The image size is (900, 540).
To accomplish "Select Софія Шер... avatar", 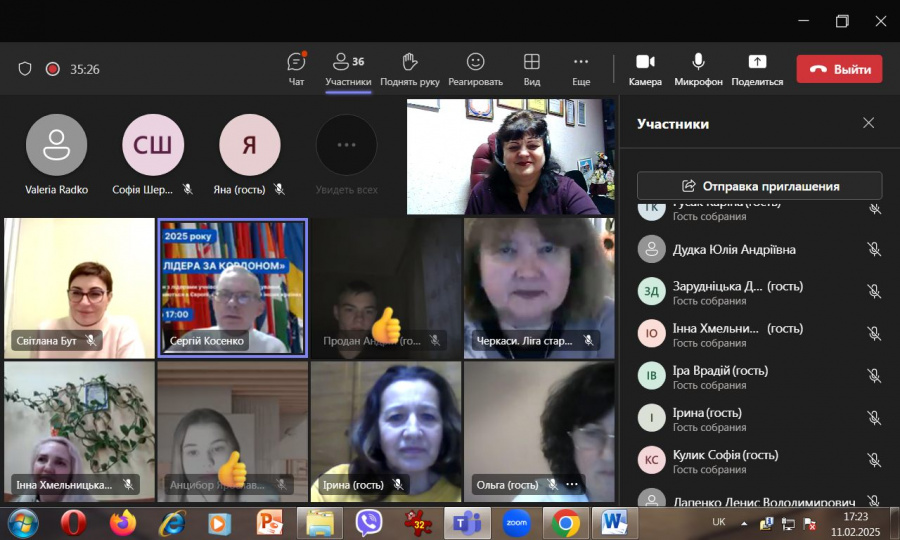I will tap(153, 145).
